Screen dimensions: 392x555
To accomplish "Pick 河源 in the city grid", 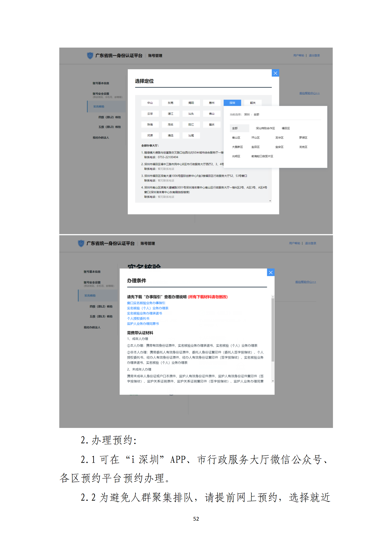I will pyautogui.click(x=150, y=135).
